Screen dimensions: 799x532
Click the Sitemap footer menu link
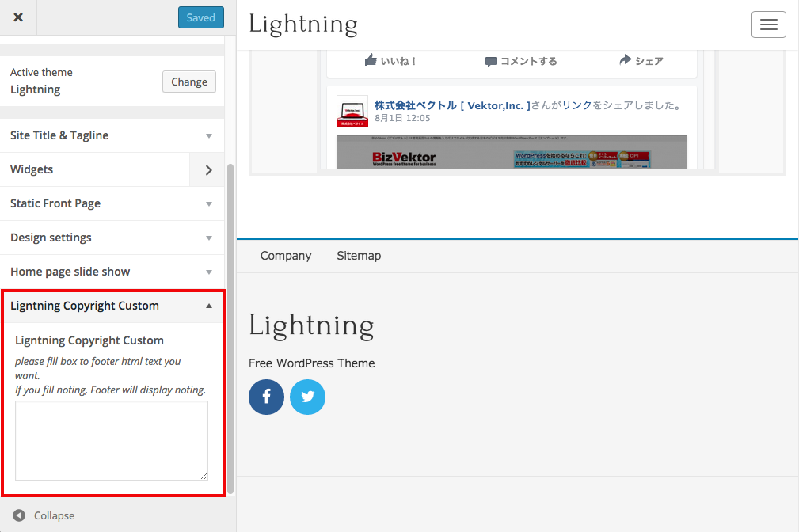(359, 256)
